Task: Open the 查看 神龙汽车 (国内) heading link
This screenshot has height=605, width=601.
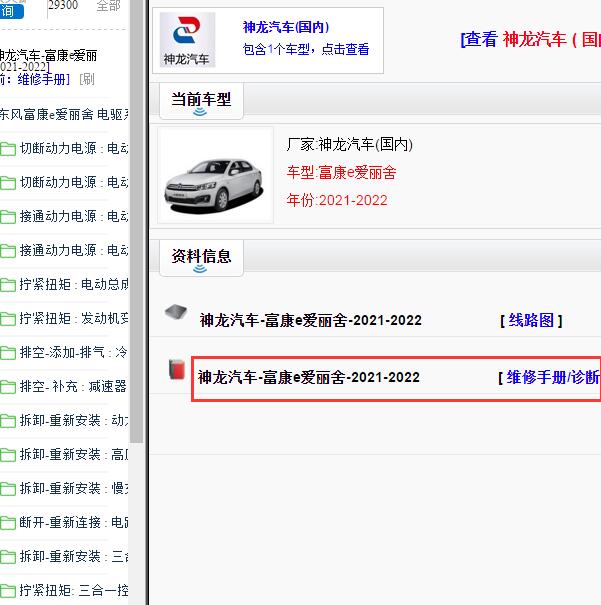Action: point(530,39)
